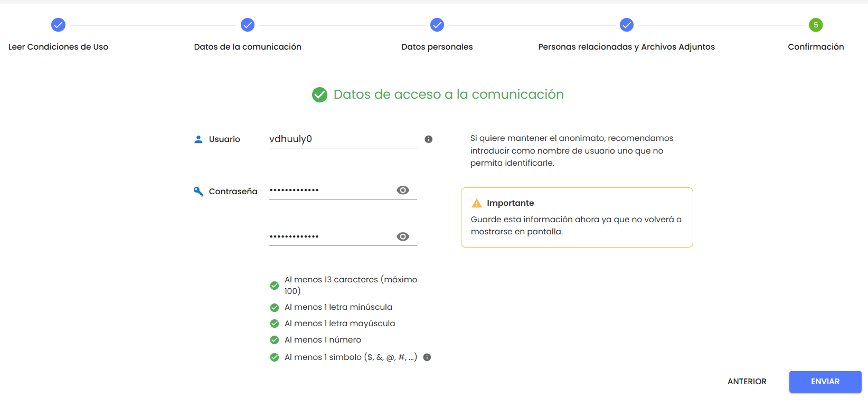Jump to the 'Datos personales' step
Viewport: 868px width, 408px height.
click(x=437, y=25)
